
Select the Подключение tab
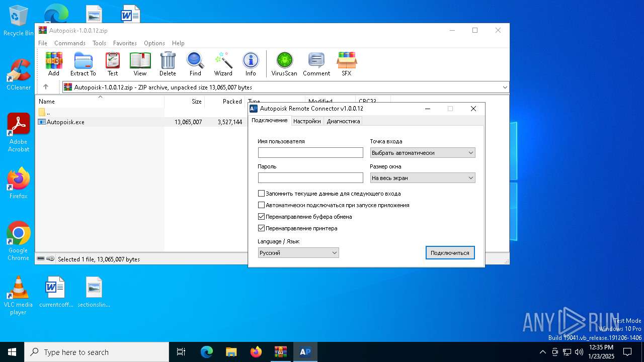tap(270, 121)
